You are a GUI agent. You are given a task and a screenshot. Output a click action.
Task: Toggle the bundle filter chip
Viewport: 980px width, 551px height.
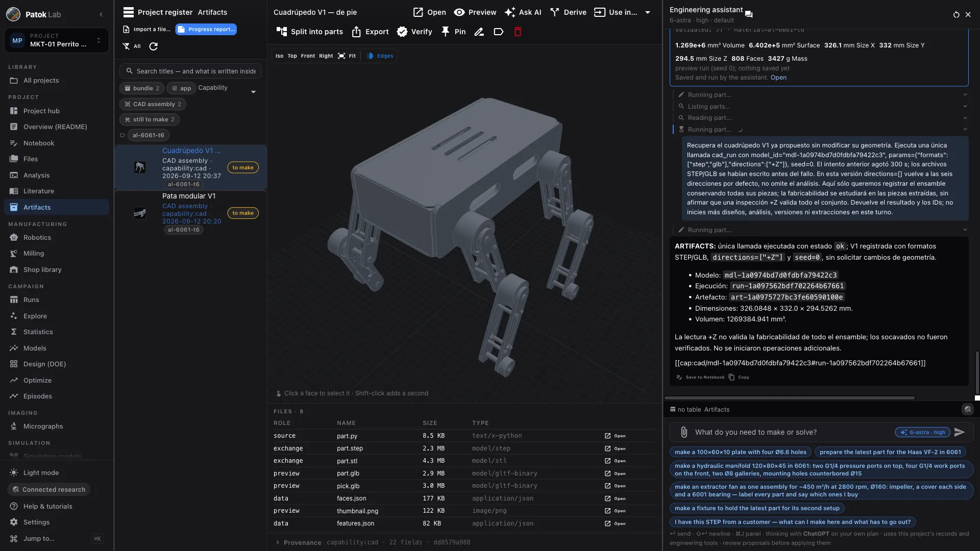142,88
